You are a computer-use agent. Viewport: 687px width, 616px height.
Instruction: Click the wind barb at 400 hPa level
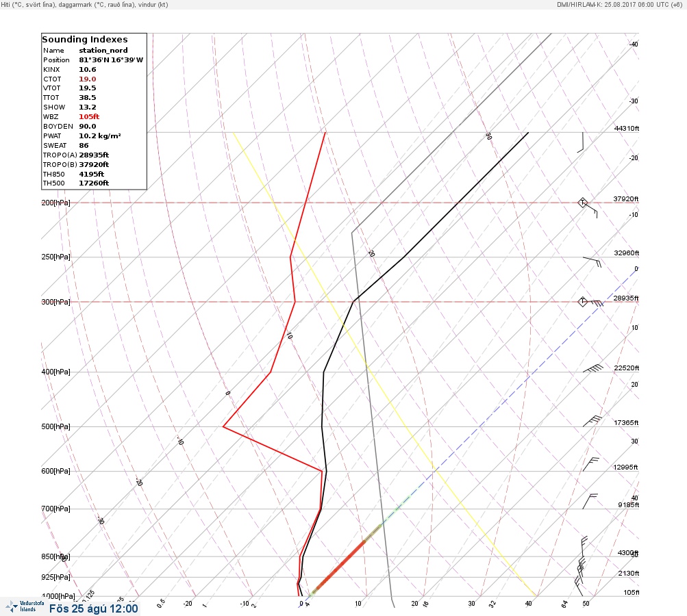pyautogui.click(x=593, y=369)
